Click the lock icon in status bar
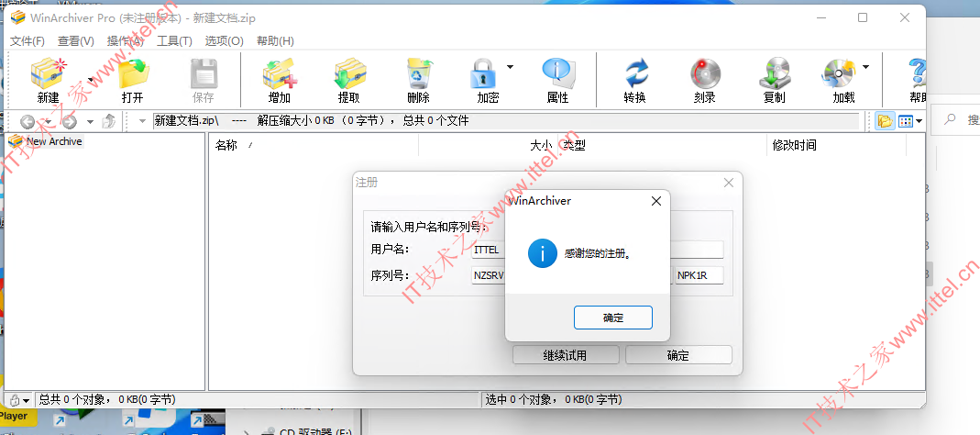This screenshot has height=435, width=980. (x=13, y=399)
